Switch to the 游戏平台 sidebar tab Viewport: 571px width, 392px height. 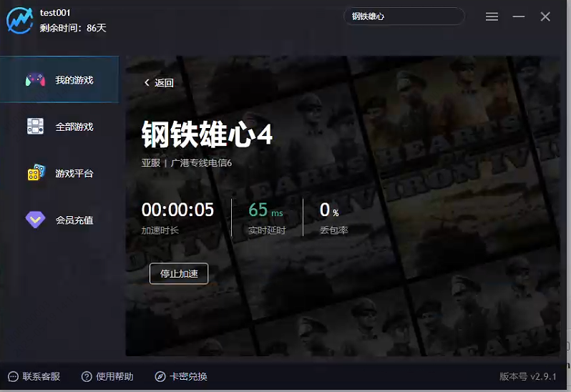click(x=59, y=173)
